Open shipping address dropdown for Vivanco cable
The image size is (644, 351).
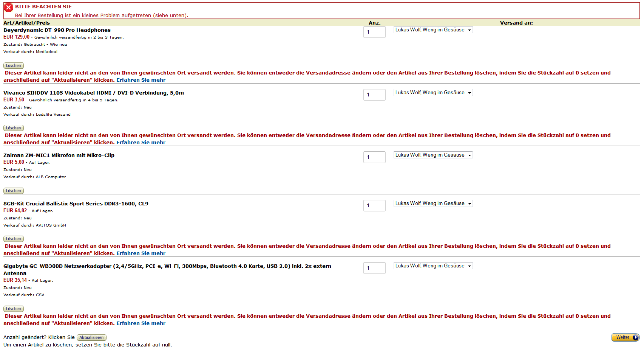coord(433,93)
